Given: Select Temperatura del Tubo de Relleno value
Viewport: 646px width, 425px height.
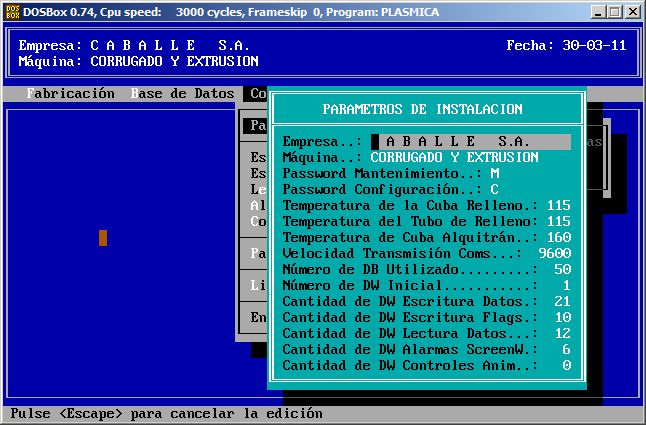Looking at the screenshot, I should [558, 222].
